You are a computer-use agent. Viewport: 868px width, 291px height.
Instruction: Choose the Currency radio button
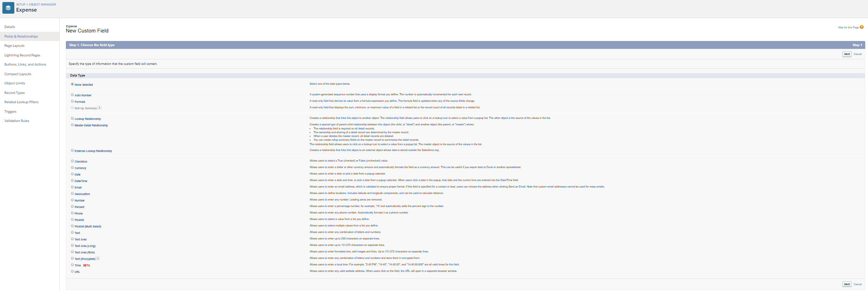72,168
